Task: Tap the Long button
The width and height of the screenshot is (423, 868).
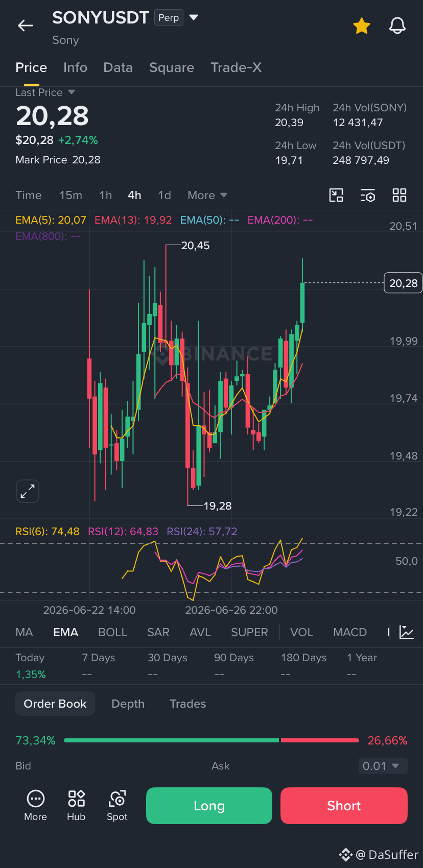Action: 209,806
